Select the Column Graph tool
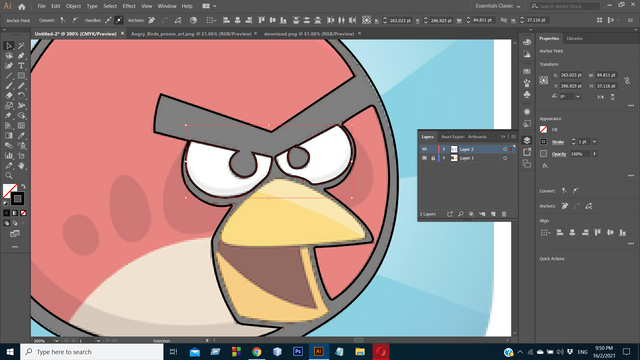Screen dimensions: 640x360 point(9,156)
